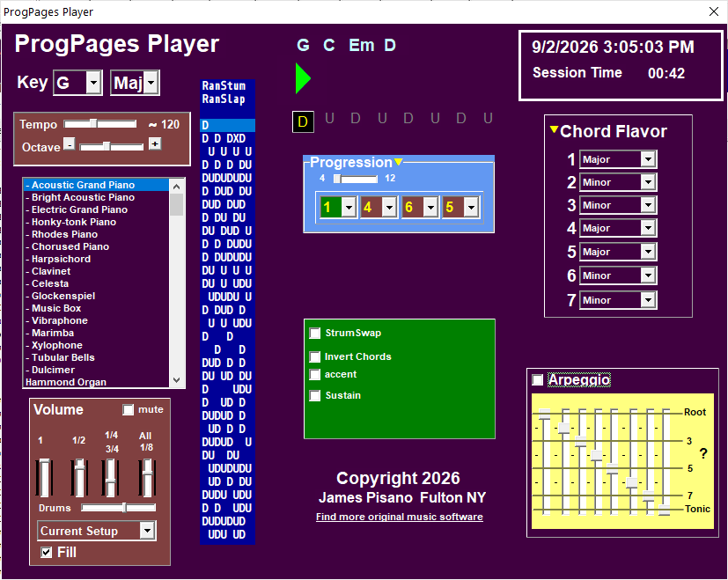
Task: Click the green play triangle
Action: pos(303,78)
